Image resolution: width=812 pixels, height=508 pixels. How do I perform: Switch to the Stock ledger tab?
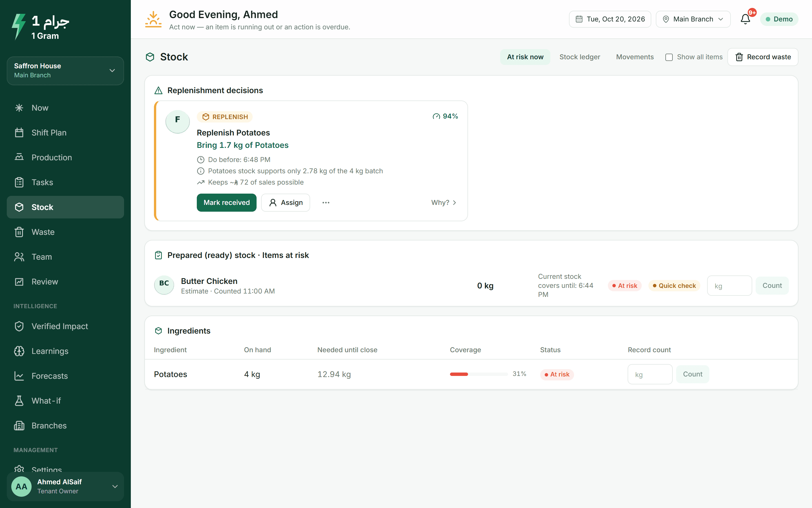(x=579, y=57)
